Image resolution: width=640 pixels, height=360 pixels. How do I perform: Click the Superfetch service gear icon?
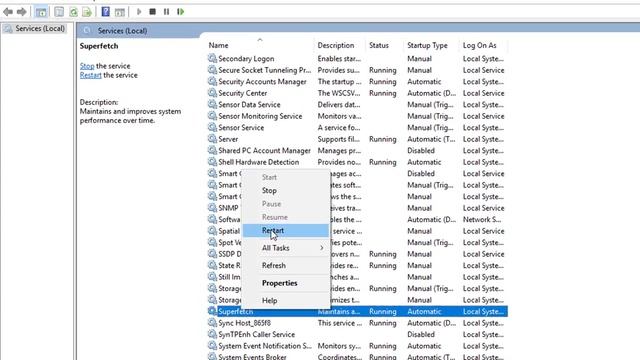pos(212,311)
